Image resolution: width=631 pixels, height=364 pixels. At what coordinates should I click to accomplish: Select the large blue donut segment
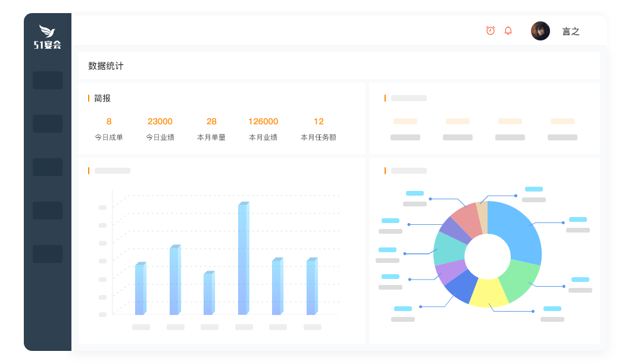[517, 229]
